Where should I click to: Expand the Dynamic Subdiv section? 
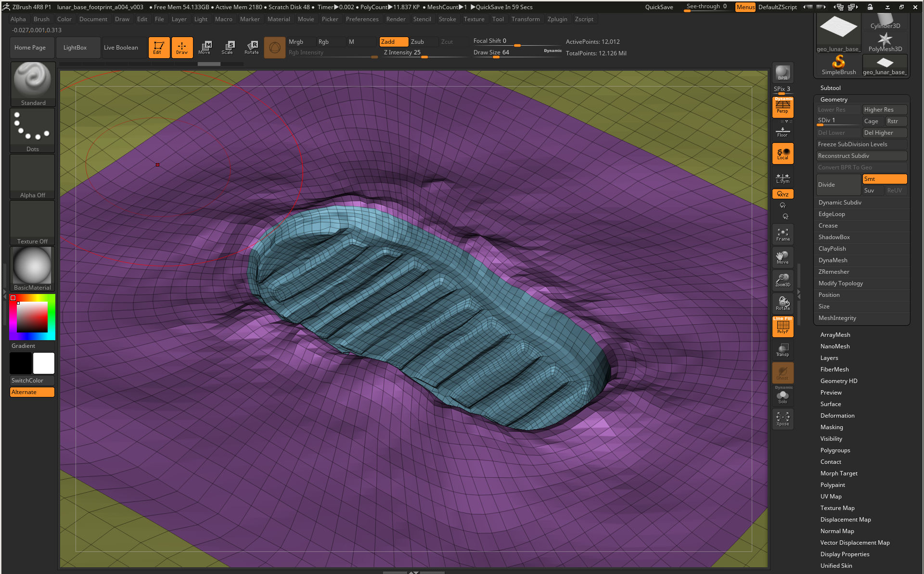click(840, 203)
